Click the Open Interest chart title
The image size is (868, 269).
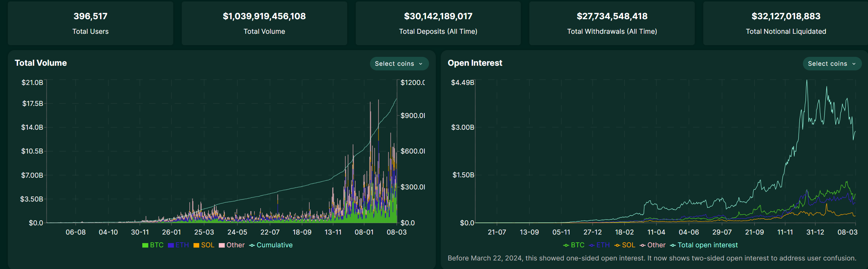point(475,63)
